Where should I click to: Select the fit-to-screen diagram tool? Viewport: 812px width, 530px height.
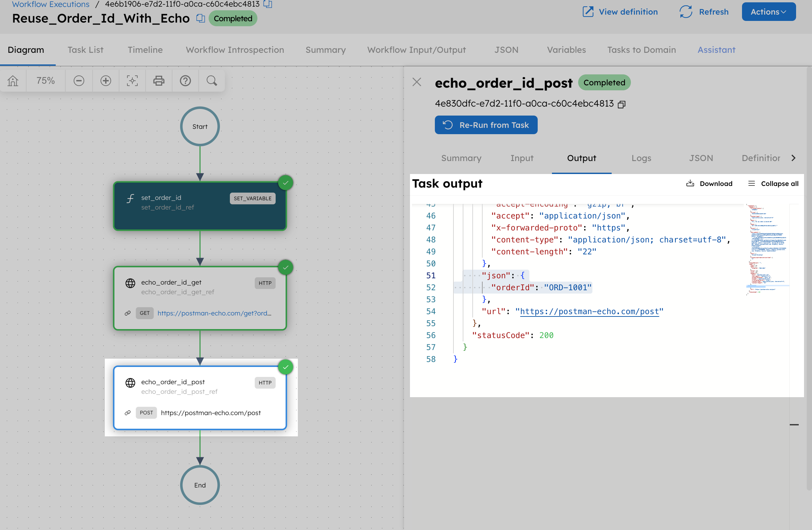132,81
